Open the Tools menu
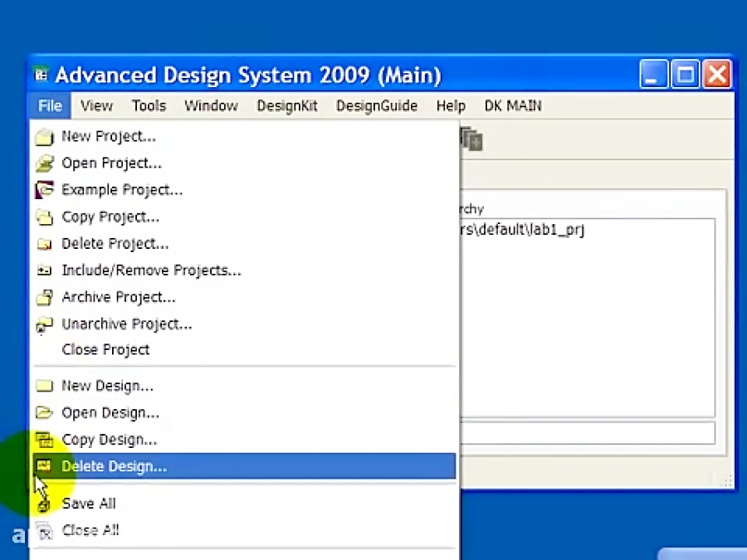747x560 pixels. click(x=149, y=105)
